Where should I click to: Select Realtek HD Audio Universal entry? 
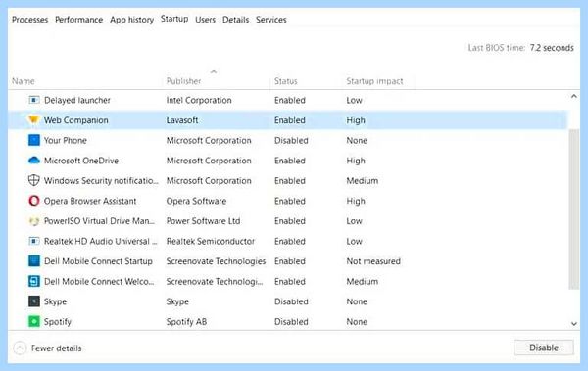pyautogui.click(x=101, y=241)
